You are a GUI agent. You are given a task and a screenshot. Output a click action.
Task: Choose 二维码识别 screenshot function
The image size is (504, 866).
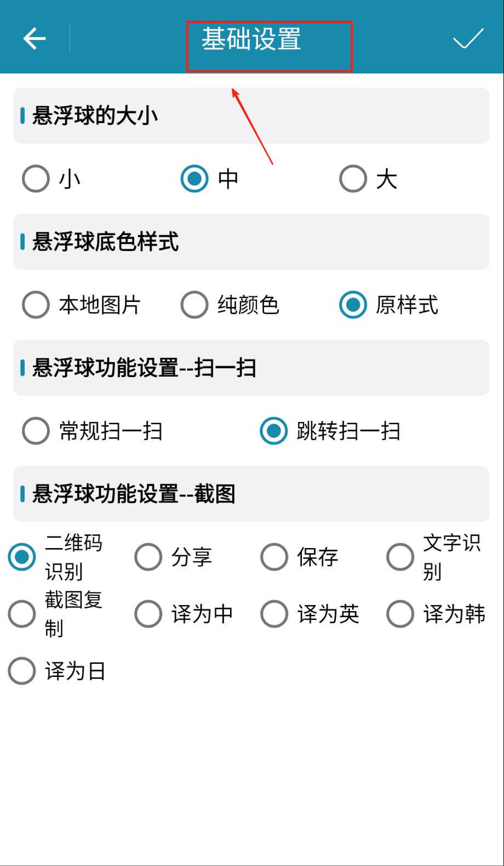tap(22, 557)
